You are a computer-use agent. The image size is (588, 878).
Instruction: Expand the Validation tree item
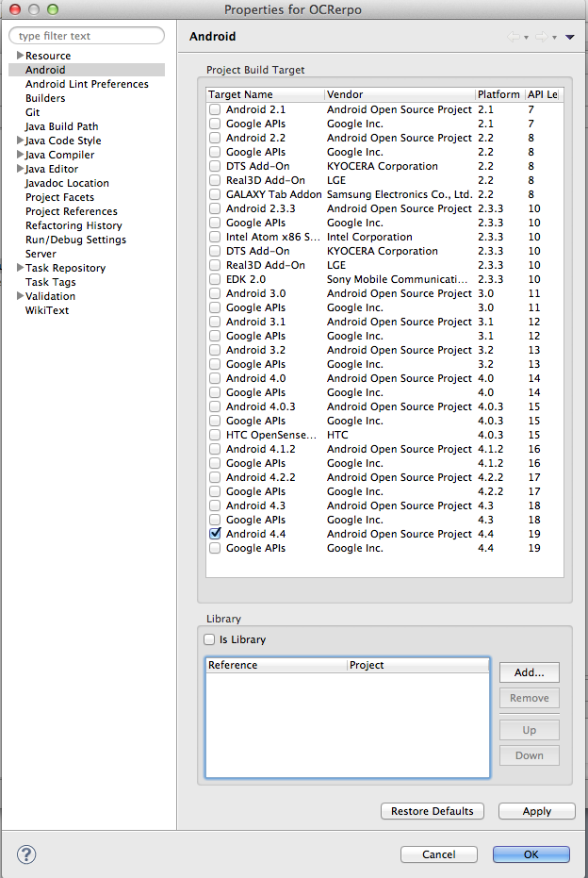(x=19, y=296)
